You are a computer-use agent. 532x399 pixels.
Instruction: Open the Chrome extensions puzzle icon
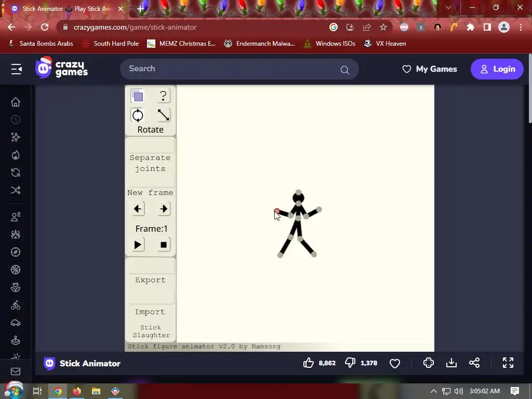(471, 27)
